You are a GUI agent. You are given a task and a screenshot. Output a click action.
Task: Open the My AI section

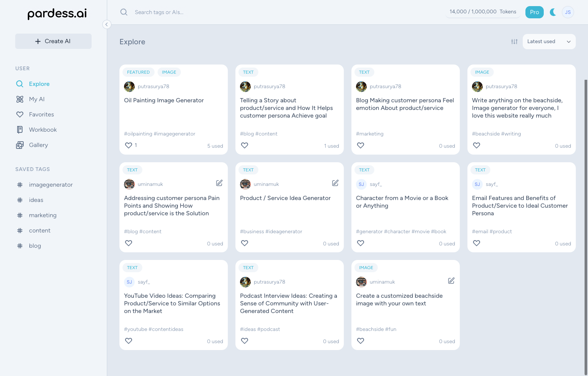[x=37, y=99]
